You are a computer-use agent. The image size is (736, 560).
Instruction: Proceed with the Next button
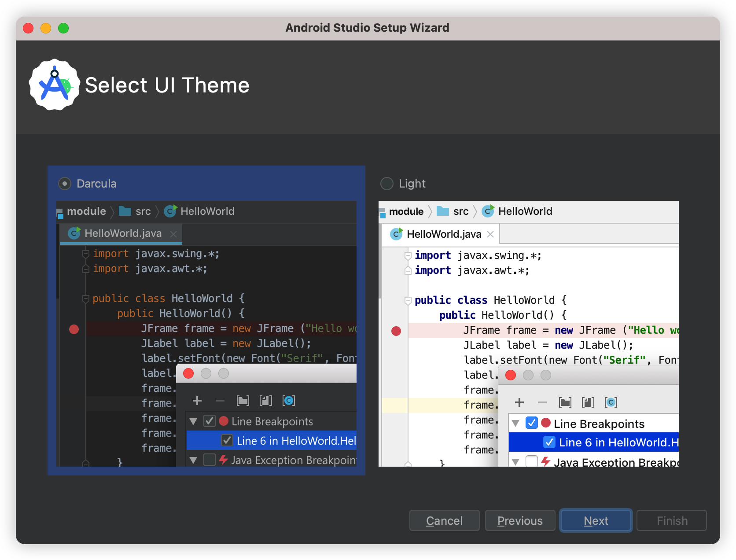point(596,521)
